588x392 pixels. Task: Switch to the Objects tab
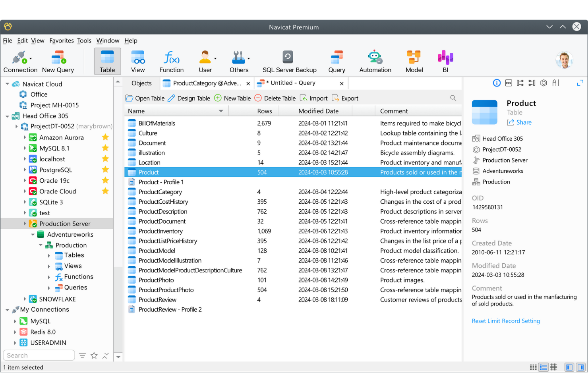141,83
